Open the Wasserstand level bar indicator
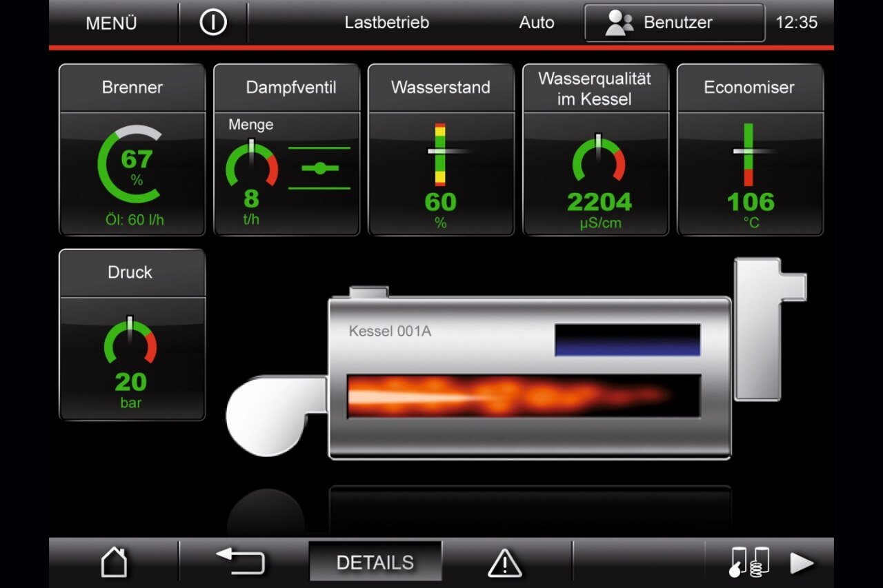Screen dimensions: 883x588 440,155
